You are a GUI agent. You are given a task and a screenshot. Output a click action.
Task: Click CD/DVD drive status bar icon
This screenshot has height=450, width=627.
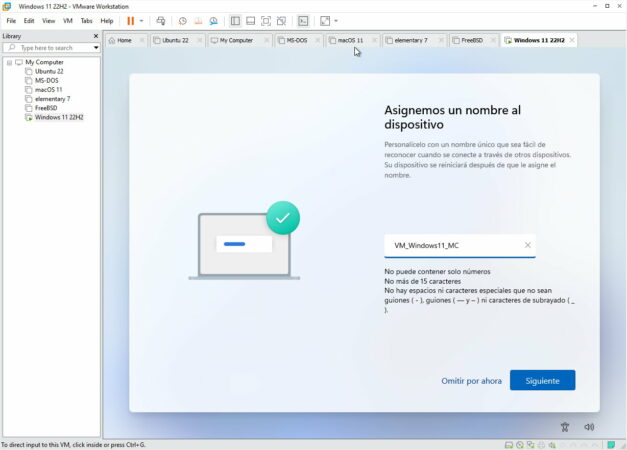point(519,445)
